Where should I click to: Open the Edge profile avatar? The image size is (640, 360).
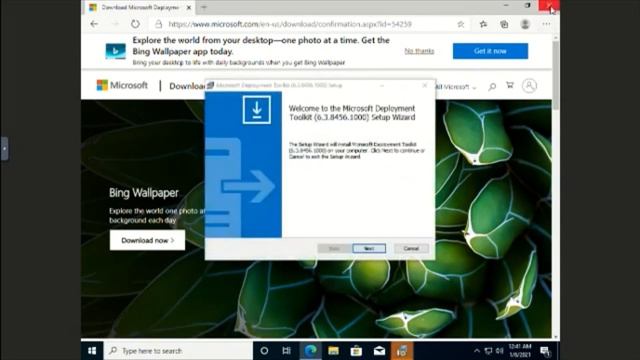point(525,24)
